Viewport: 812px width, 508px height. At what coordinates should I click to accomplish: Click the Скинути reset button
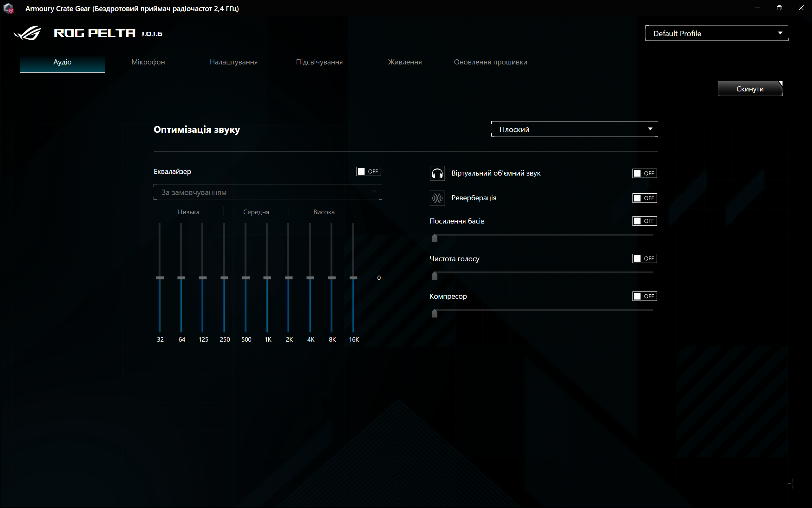750,89
